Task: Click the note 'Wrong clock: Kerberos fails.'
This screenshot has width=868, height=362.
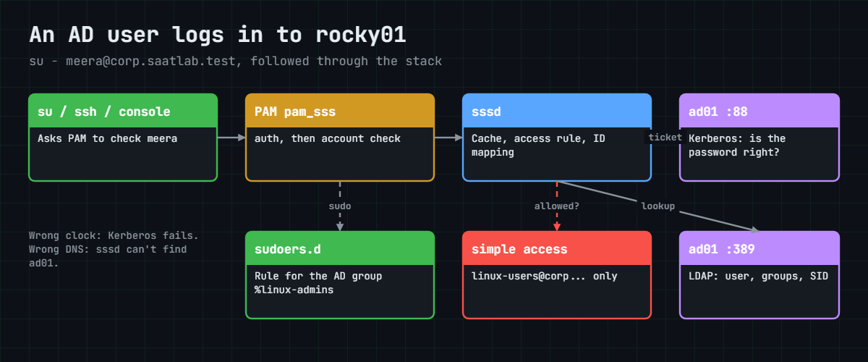Action: click(x=114, y=236)
